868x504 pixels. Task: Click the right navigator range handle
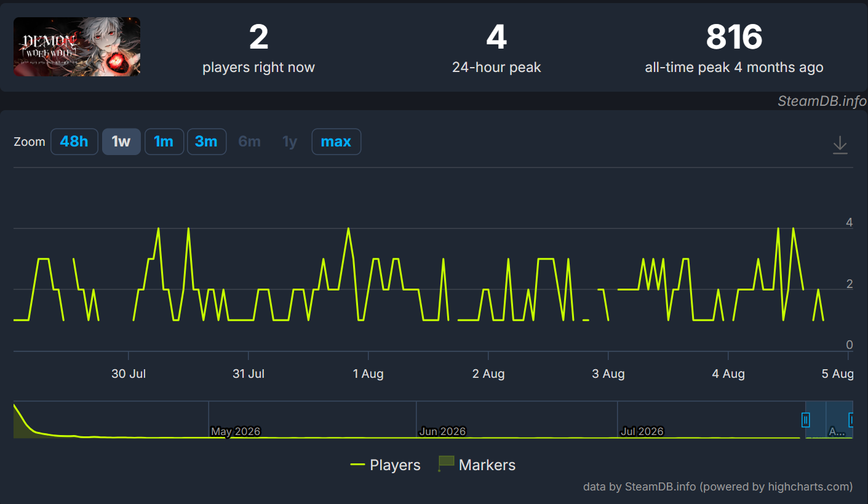point(851,420)
